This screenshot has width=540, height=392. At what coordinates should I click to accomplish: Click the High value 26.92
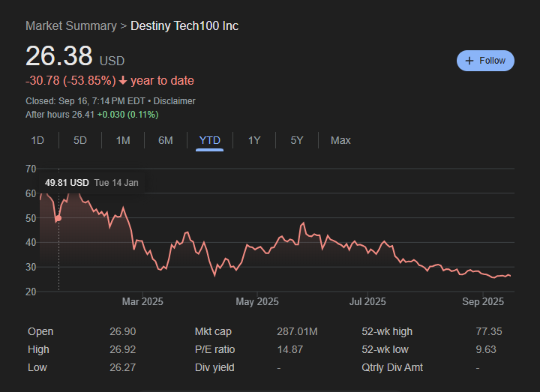123,349
